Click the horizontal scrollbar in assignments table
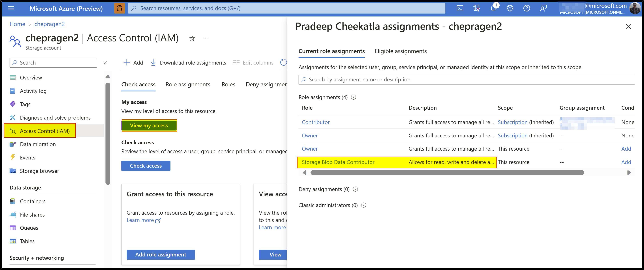The width and height of the screenshot is (644, 270). pyautogui.click(x=447, y=172)
